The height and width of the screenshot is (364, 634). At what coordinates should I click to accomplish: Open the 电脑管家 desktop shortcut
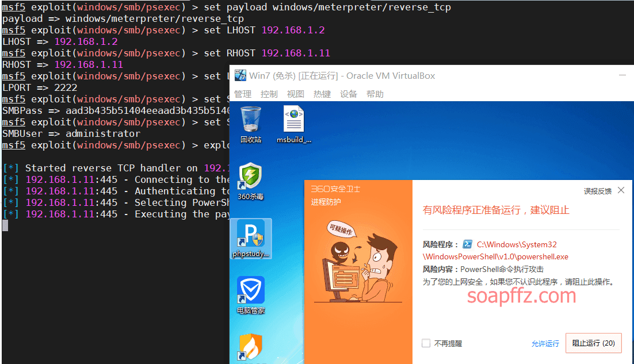pos(251,296)
